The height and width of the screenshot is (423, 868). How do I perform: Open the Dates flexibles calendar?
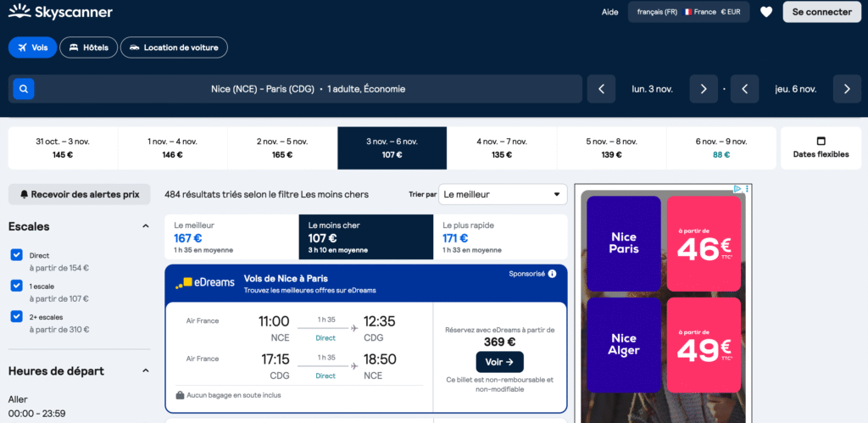[821, 147]
